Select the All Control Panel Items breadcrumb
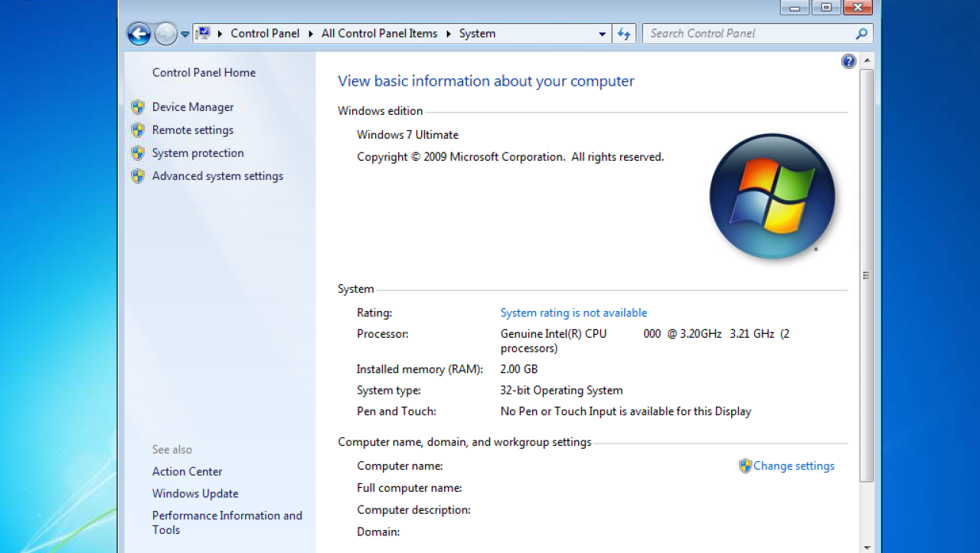The width and height of the screenshot is (980, 553). [380, 34]
